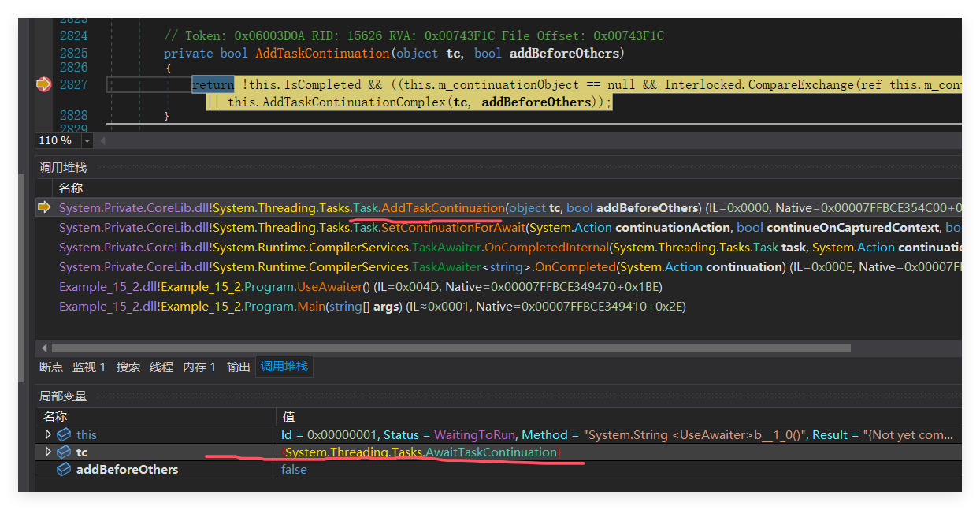Select the Program.UseAwaiter() call stack frame
Image resolution: width=980 pixels, height=510 pixels.
(x=361, y=287)
